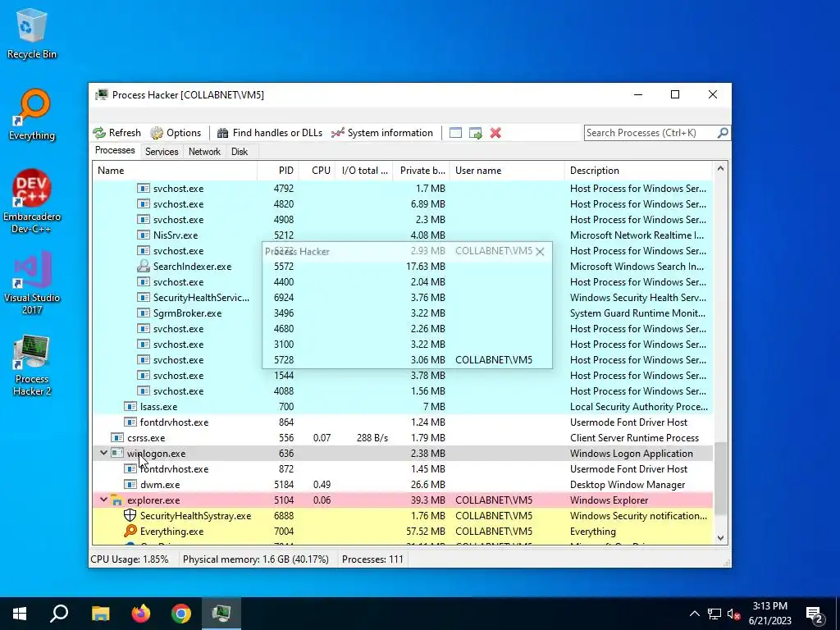Select the SgrmBroker.exe process row
The image size is (840, 630).
click(402, 313)
